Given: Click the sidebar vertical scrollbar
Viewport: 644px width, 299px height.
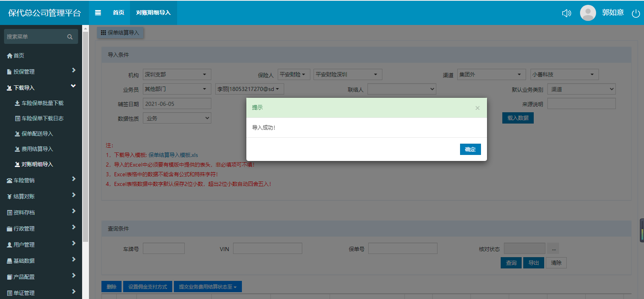Looking at the screenshot, I should pos(85,137).
